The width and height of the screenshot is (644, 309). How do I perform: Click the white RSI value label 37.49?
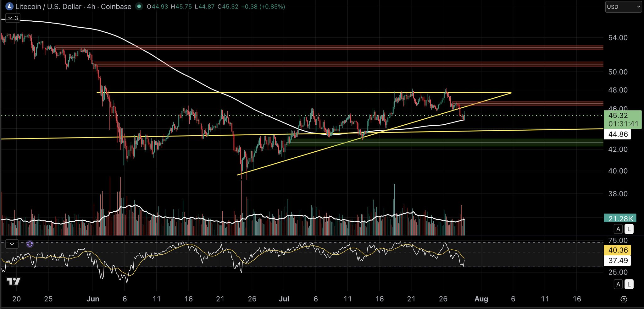click(x=618, y=260)
